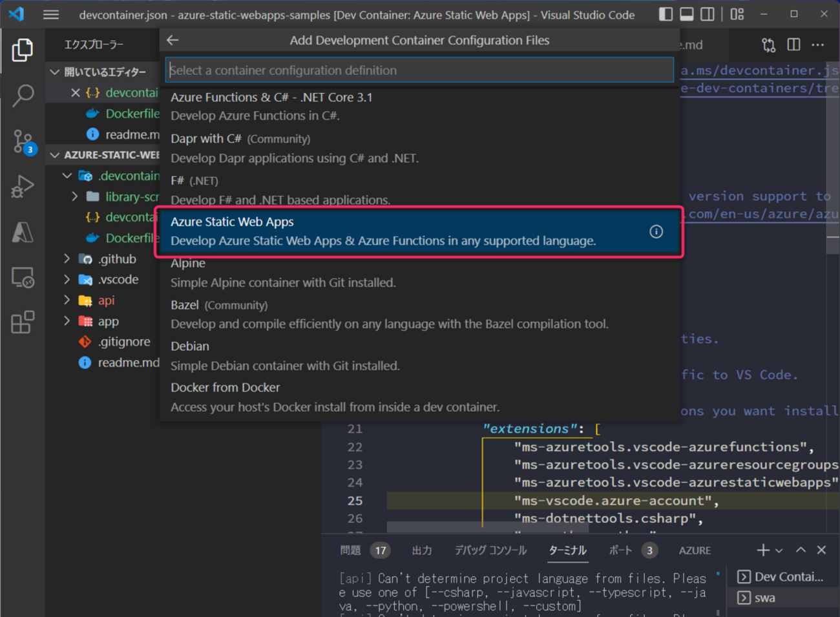Select Alpine container definition
This screenshot has width=840, height=617.
419,273
